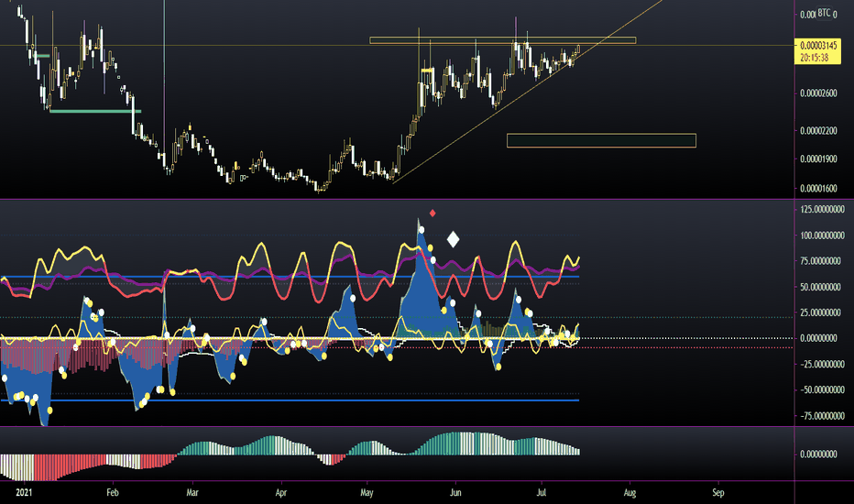Select the long green support line near February
Screen dimensions: 854x504
(95, 111)
